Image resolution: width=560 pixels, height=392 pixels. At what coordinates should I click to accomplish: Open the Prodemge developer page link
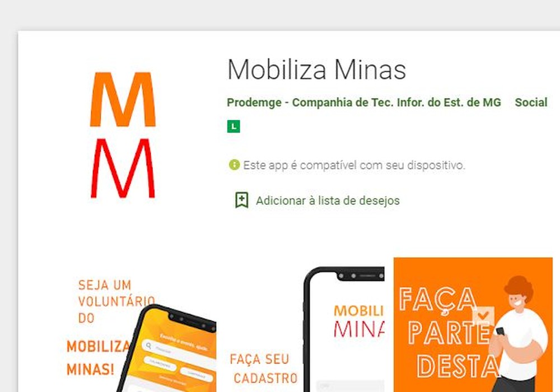(363, 102)
